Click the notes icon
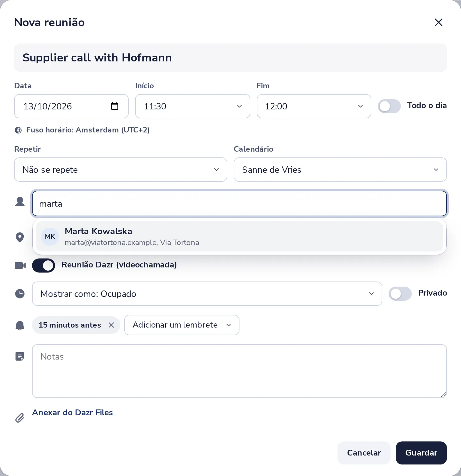 tap(20, 356)
